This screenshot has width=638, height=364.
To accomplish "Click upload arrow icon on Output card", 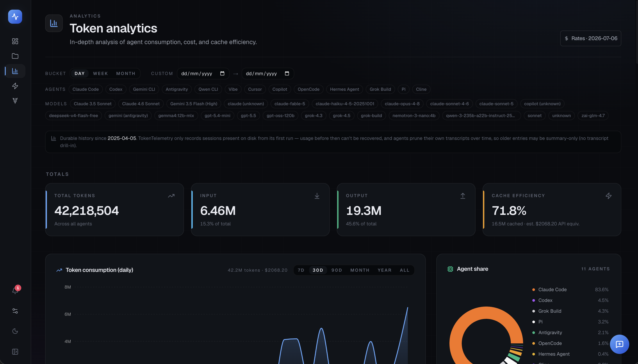I will [x=463, y=196].
